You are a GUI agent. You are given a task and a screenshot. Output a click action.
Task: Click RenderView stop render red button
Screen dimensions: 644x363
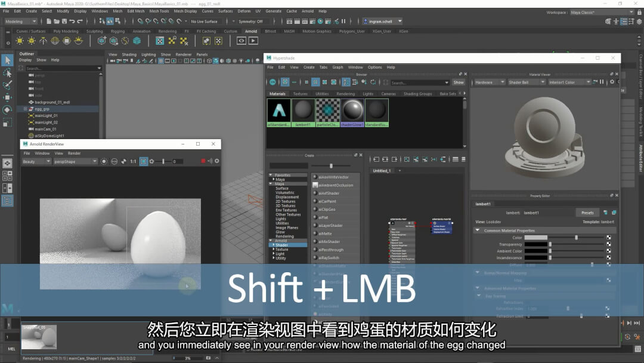point(203,161)
